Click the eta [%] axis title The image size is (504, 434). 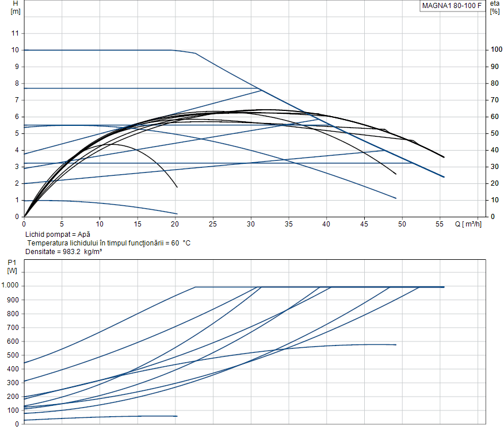click(x=495, y=7)
